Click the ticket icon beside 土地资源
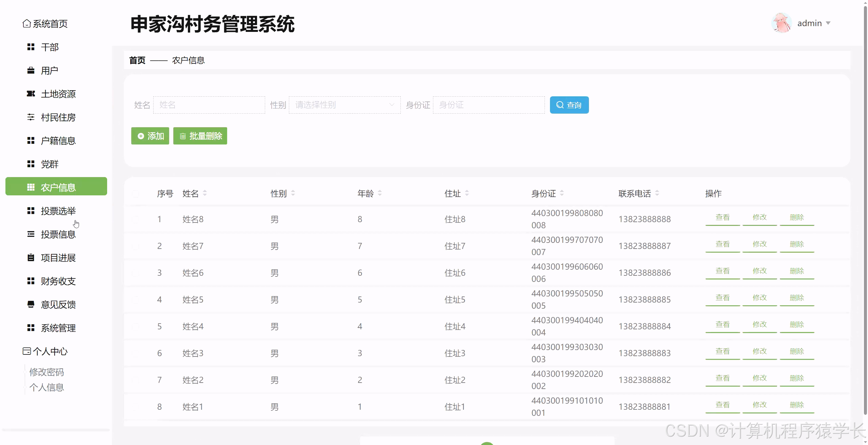 click(31, 94)
